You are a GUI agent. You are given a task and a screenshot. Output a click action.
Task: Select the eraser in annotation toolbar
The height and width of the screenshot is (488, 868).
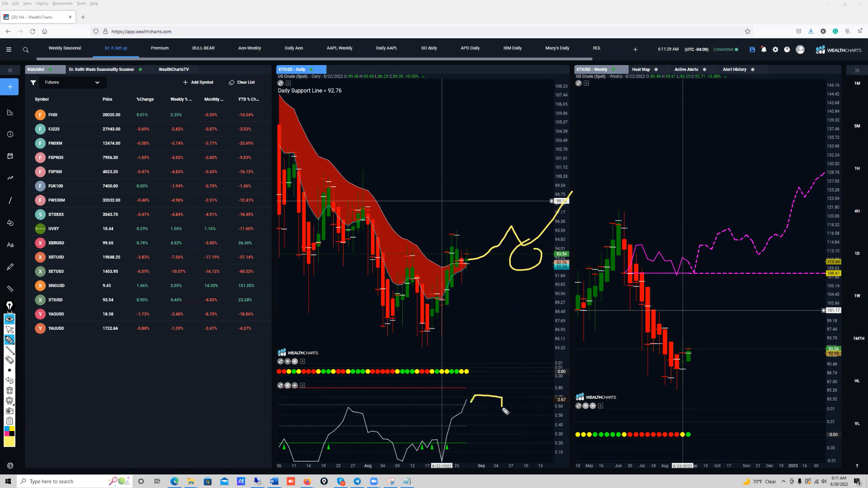(x=9, y=360)
